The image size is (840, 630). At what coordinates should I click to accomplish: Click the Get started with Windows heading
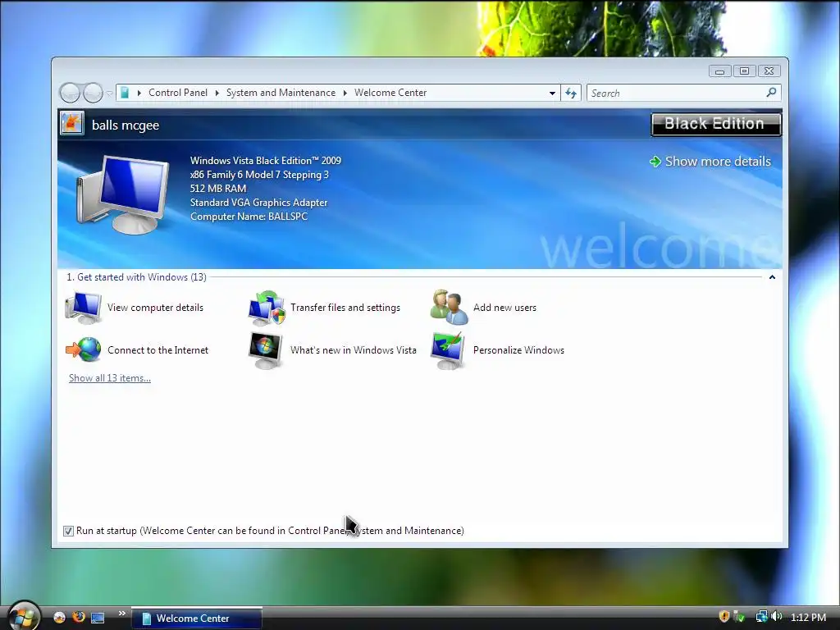pyautogui.click(x=136, y=277)
